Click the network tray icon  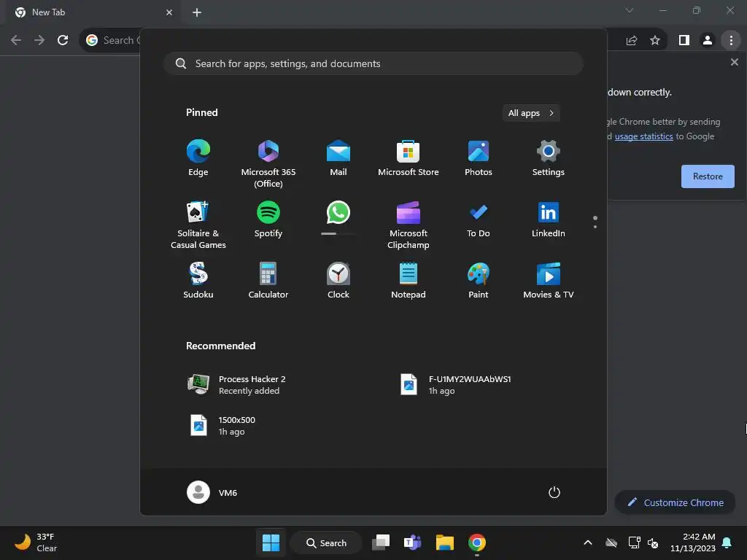click(x=634, y=542)
